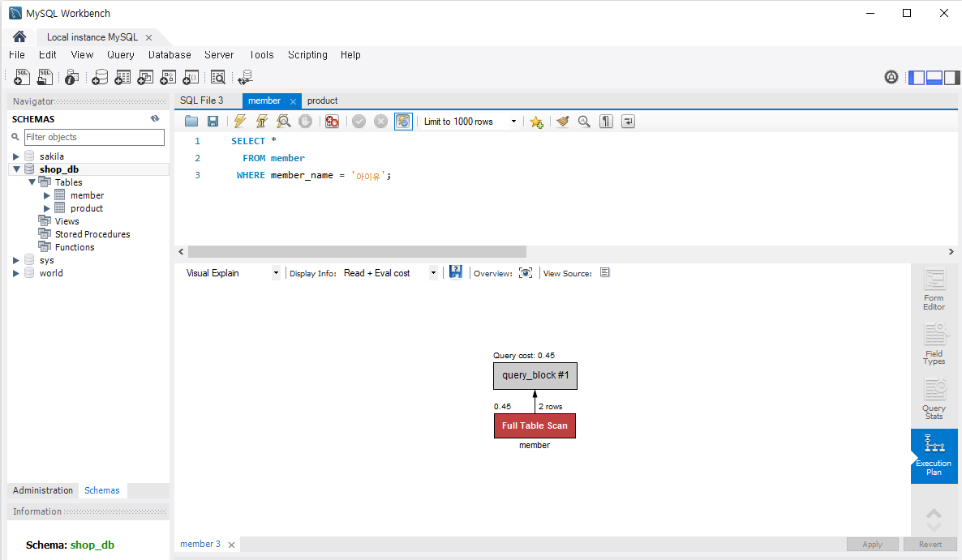
Task: Close the member 3 result tab
Action: click(x=231, y=545)
